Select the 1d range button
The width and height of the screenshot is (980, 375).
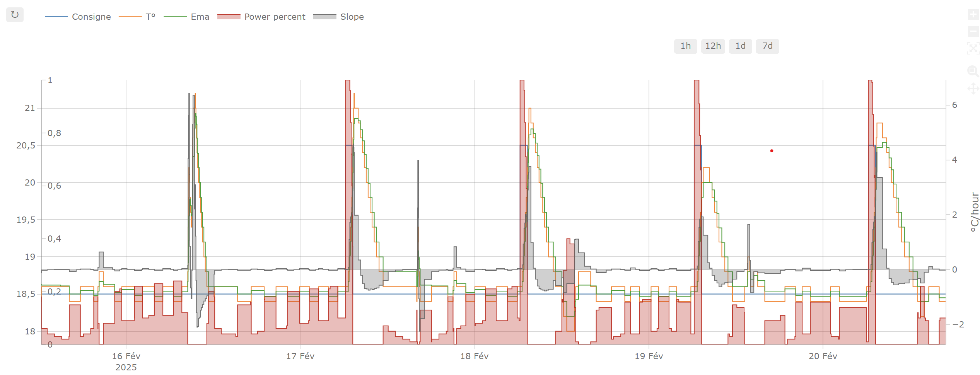pyautogui.click(x=740, y=46)
